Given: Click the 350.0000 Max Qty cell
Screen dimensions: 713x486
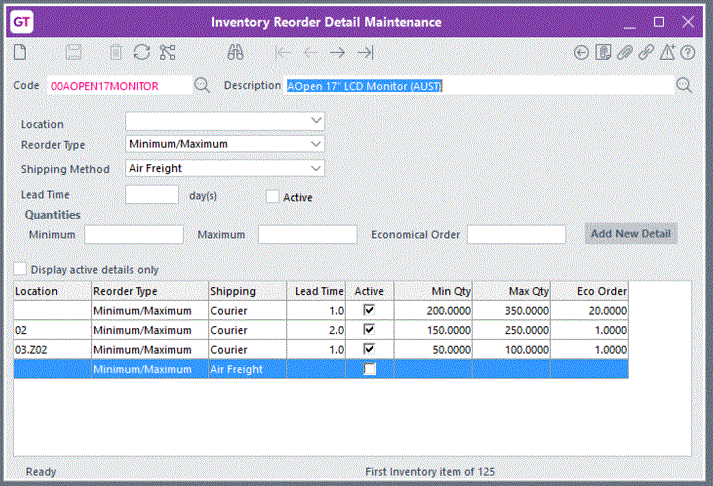Looking at the screenshot, I should click(x=511, y=311).
